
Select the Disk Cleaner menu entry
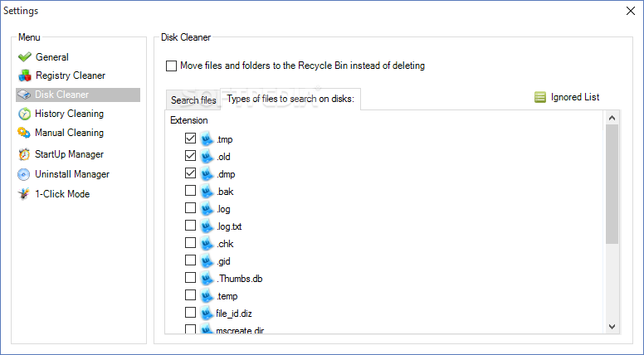[x=78, y=95]
